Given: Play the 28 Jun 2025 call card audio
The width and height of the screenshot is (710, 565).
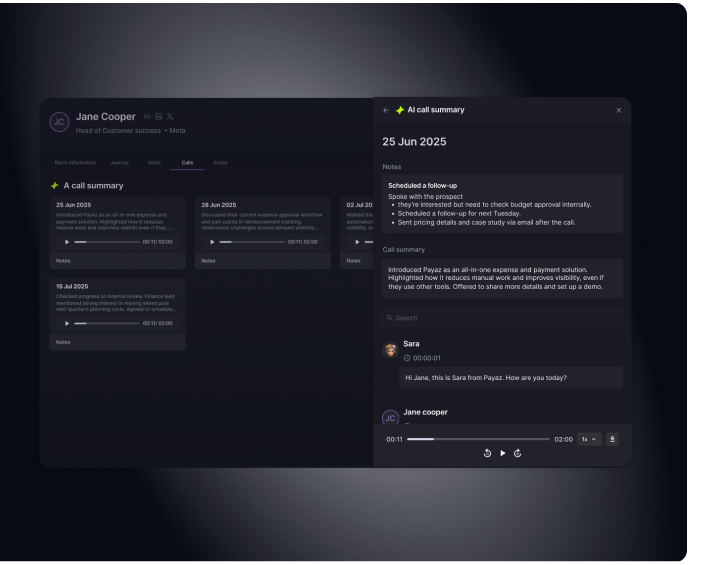Looking at the screenshot, I should coord(212,242).
